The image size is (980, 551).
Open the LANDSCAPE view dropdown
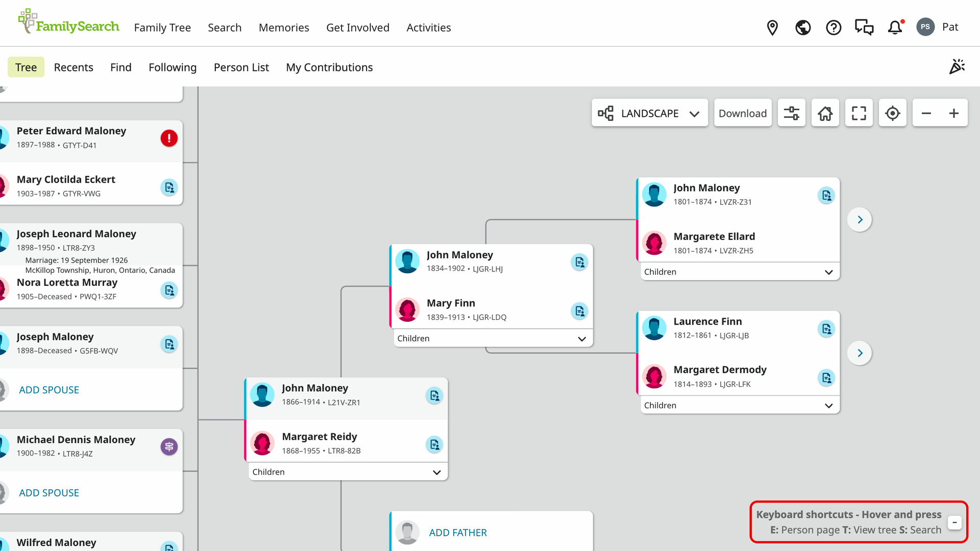pos(650,113)
